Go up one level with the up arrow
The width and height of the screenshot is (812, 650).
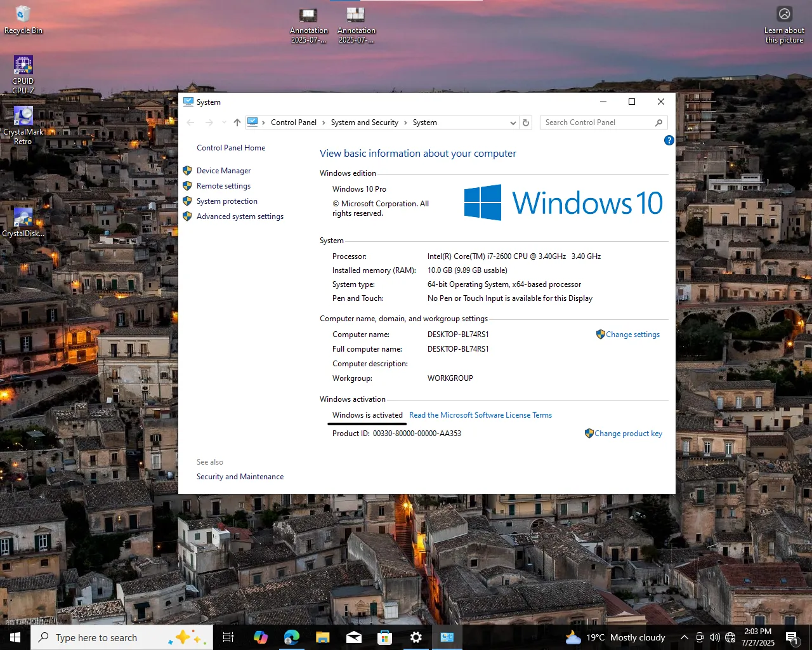click(237, 123)
